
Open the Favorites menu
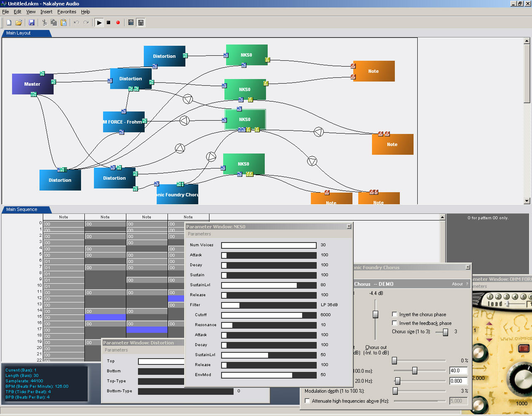click(66, 12)
